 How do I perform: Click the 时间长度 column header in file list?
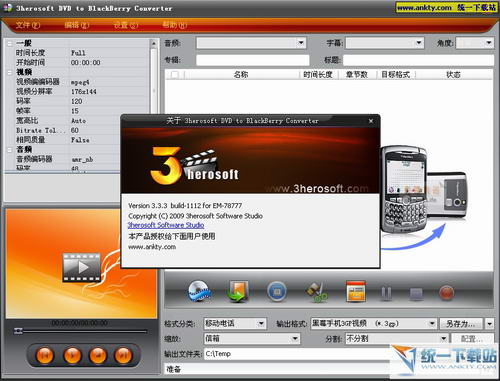[x=318, y=75]
